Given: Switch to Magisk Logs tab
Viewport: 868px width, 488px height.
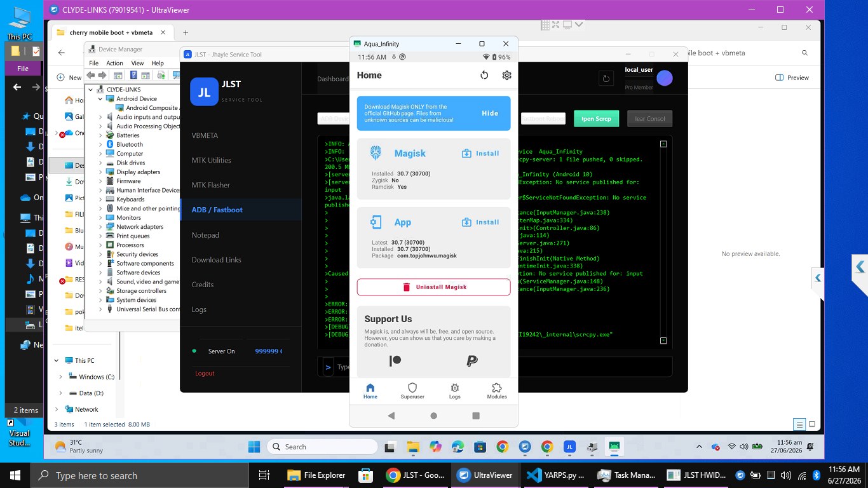Looking at the screenshot, I should click(x=455, y=391).
